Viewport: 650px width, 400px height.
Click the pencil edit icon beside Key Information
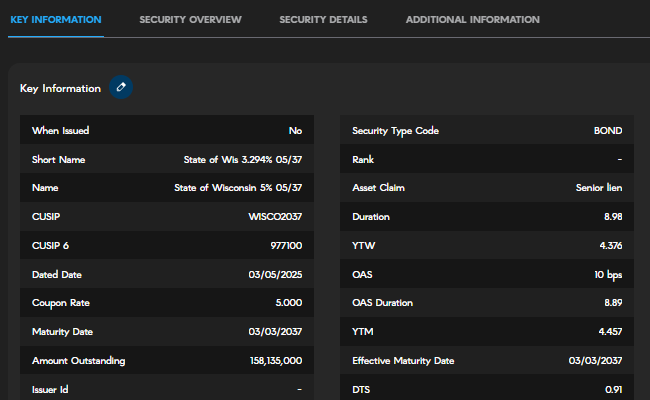[x=121, y=88]
